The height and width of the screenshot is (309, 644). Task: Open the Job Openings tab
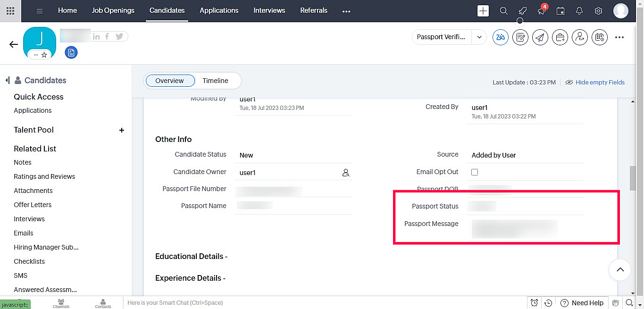coord(113,10)
